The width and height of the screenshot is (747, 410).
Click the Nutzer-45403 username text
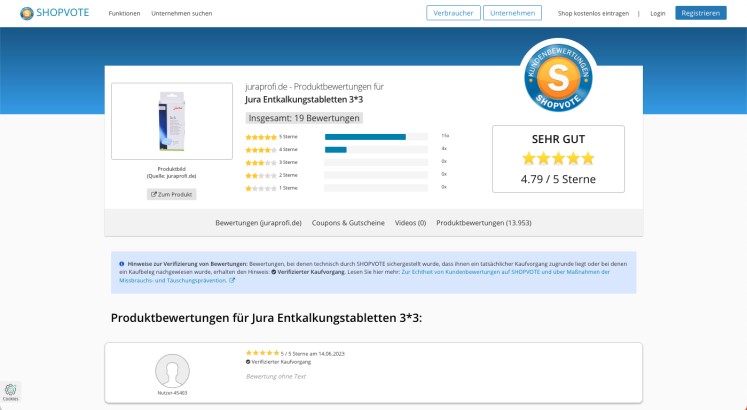pyautogui.click(x=172, y=393)
